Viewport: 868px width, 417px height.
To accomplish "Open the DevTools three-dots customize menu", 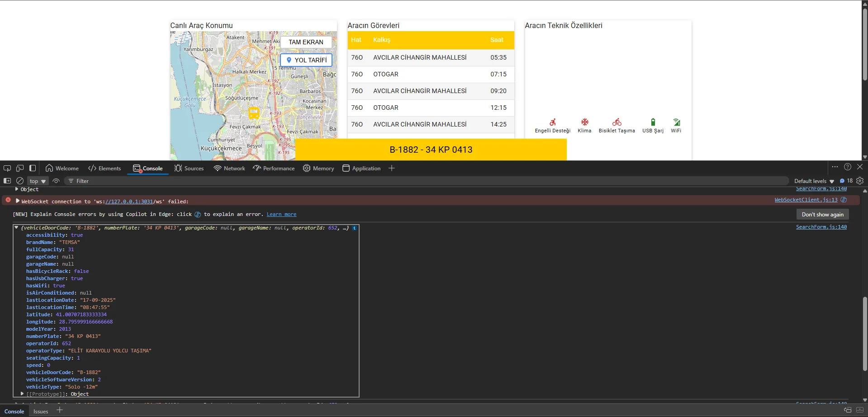I will tap(835, 167).
